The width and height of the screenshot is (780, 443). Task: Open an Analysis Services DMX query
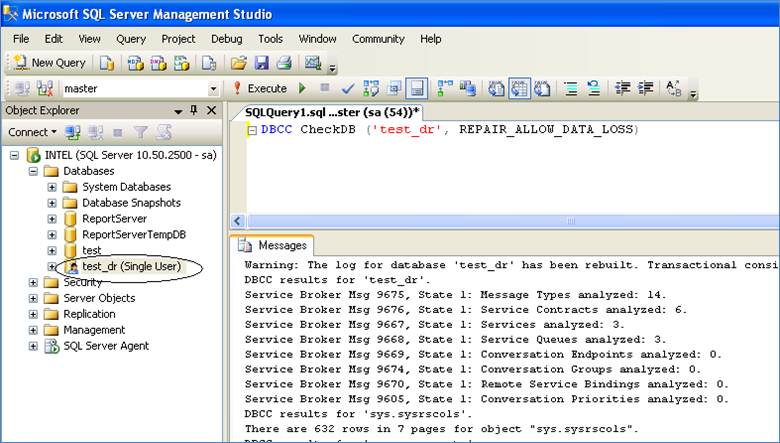[x=158, y=63]
